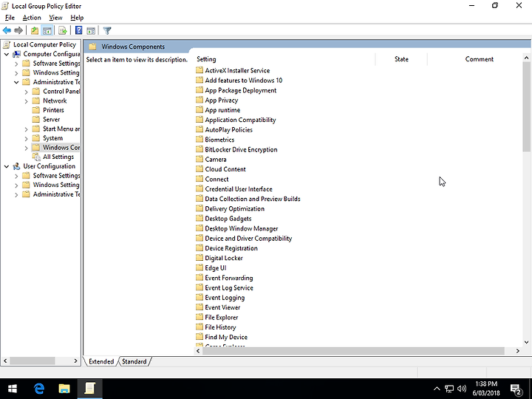Expand Windows Settings under Computer Configuration

(x=16, y=72)
